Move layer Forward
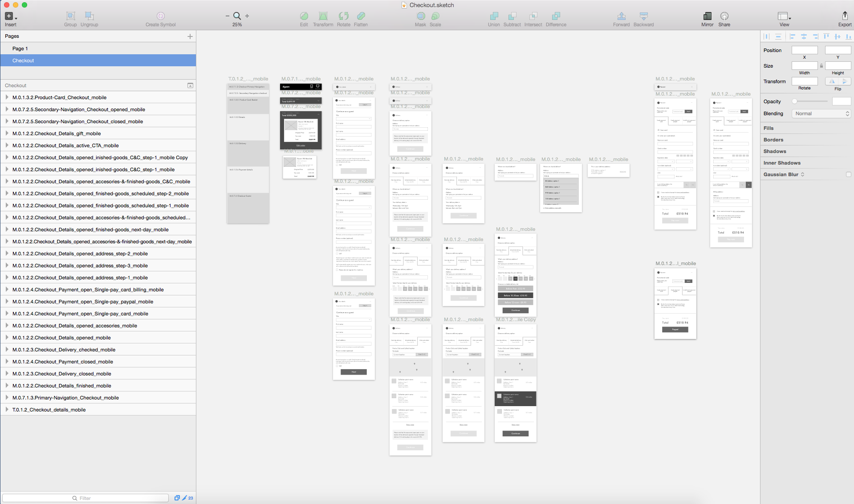Viewport: 854px width, 504px height. coord(621,16)
